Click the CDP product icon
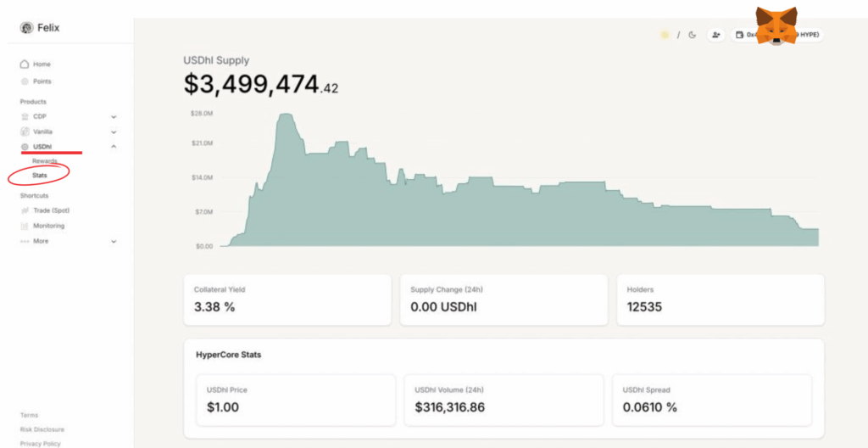Viewport: 868px width, 448px height. coord(25,116)
